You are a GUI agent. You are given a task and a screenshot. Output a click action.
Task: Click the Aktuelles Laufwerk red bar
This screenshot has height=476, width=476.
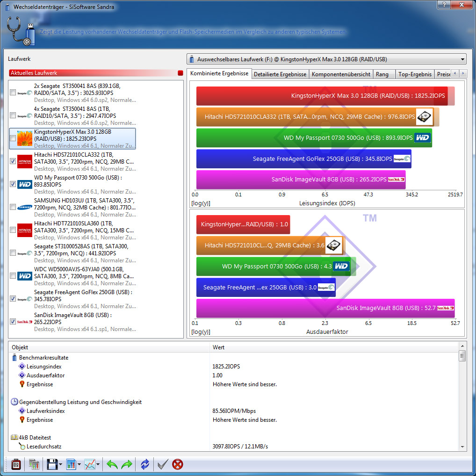coord(93,73)
